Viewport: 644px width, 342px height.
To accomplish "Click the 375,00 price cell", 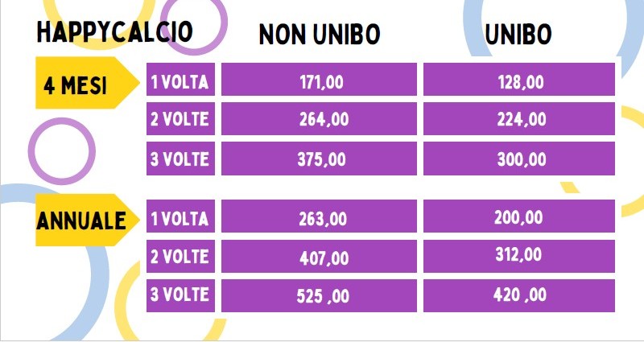I will 319,159.
